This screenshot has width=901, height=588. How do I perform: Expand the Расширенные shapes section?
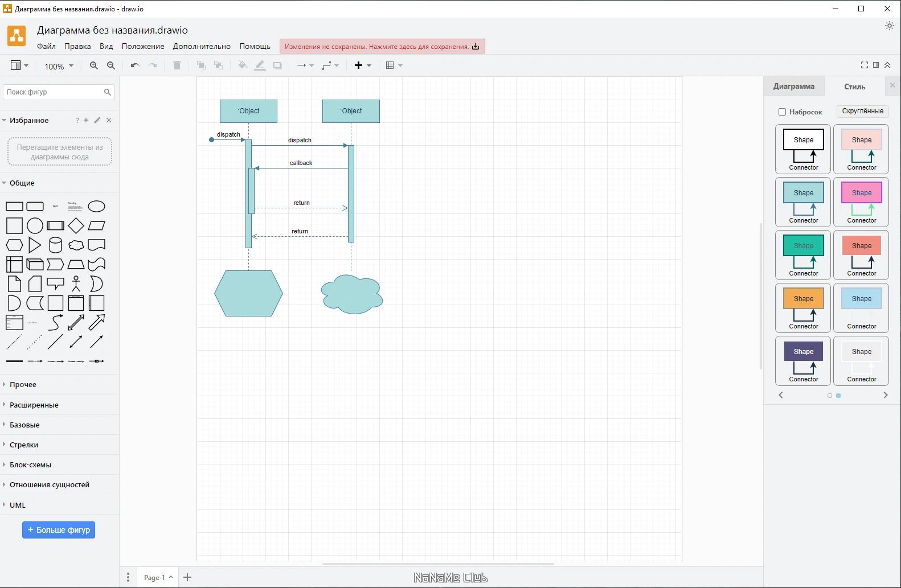coord(59,405)
